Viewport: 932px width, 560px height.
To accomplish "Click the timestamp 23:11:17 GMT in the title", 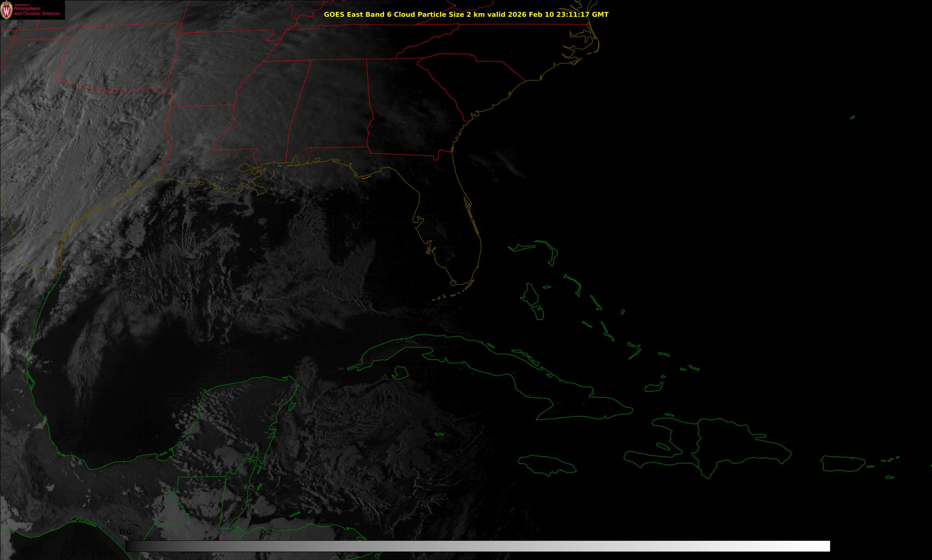I will [583, 14].
